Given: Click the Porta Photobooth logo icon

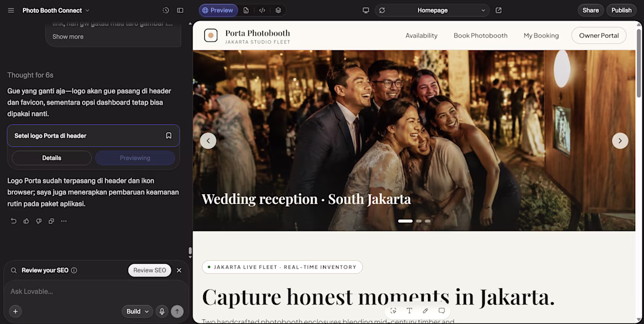Looking at the screenshot, I should point(211,36).
